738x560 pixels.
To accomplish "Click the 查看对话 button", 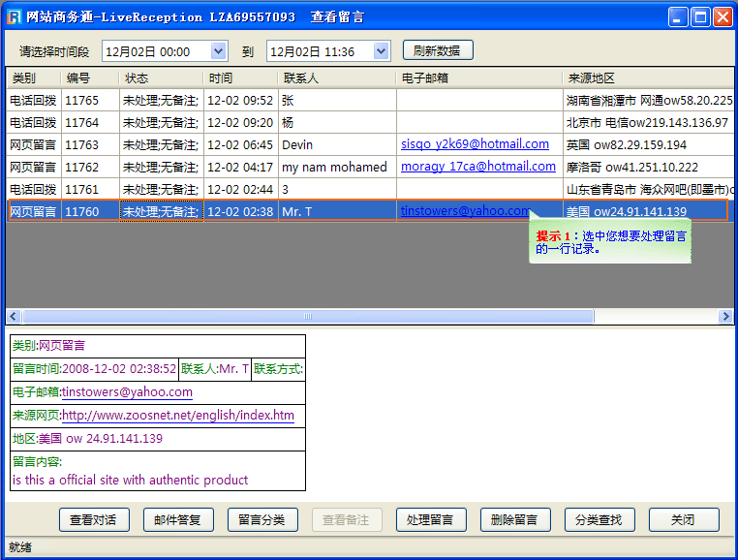I will pyautogui.click(x=94, y=520).
